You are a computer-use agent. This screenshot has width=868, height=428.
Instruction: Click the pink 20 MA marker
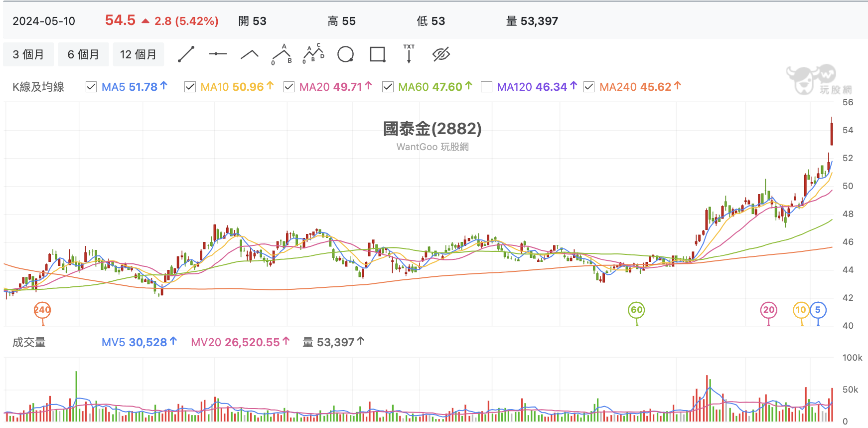pos(769,310)
